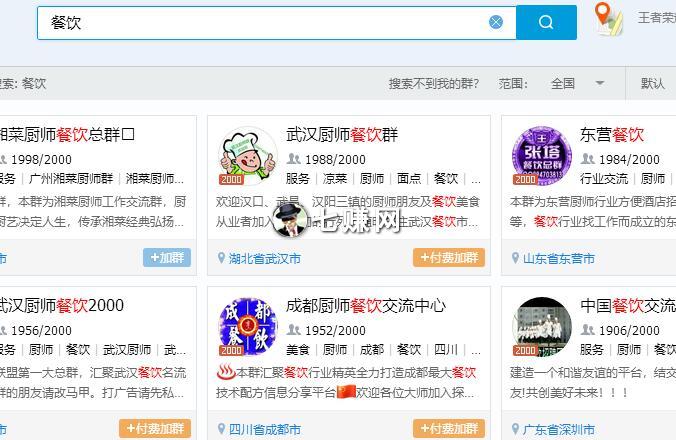Image resolution: width=676 pixels, height=440 pixels.
Task: Click the 1998/2000 member count text
Action: pos(41,160)
